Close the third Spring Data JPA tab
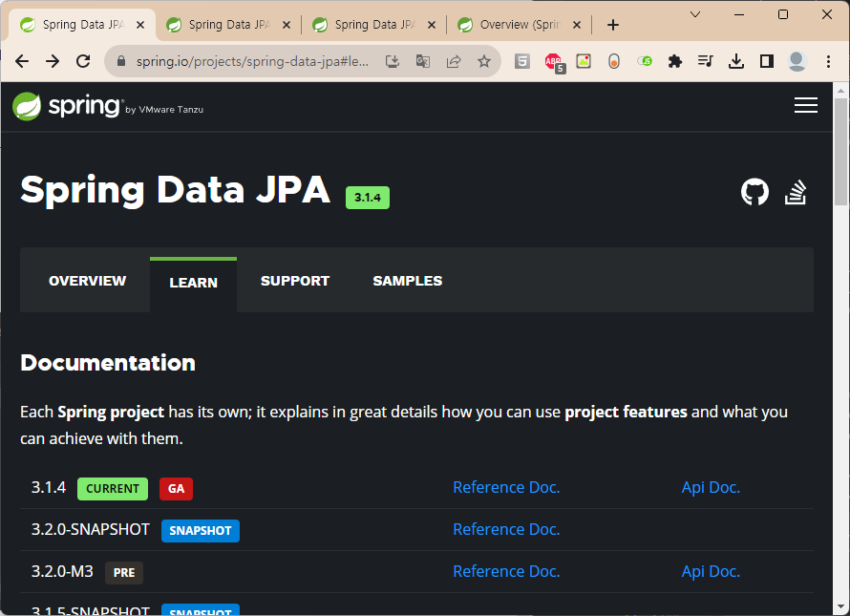850x616 pixels. (x=432, y=25)
